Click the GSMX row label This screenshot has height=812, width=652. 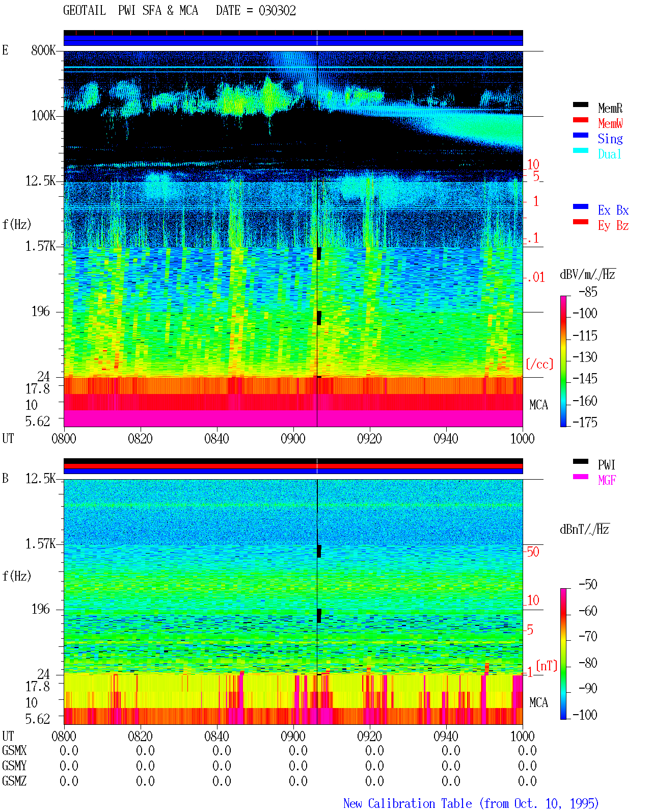click(14, 750)
